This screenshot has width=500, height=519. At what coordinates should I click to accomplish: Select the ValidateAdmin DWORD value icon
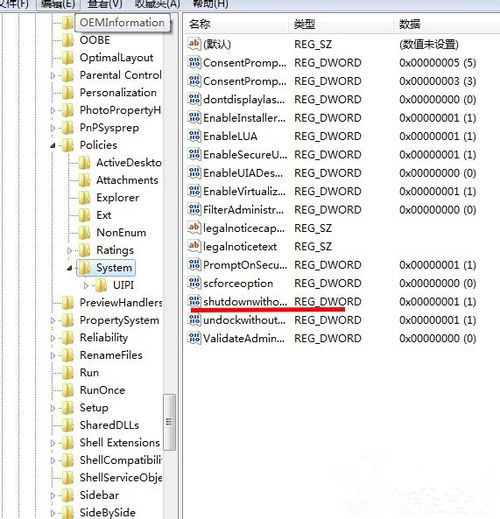click(x=194, y=338)
